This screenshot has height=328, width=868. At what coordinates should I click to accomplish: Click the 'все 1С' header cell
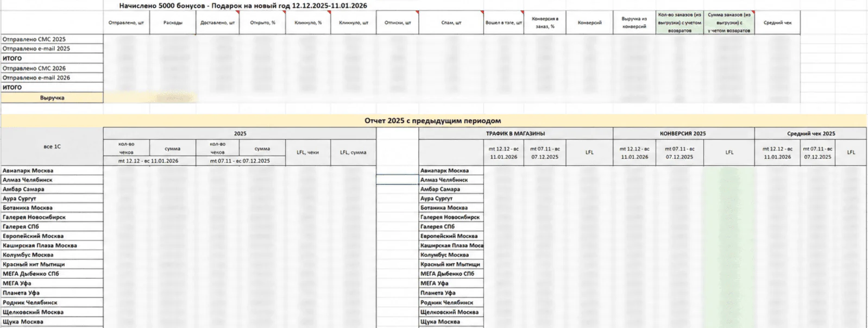[52, 146]
